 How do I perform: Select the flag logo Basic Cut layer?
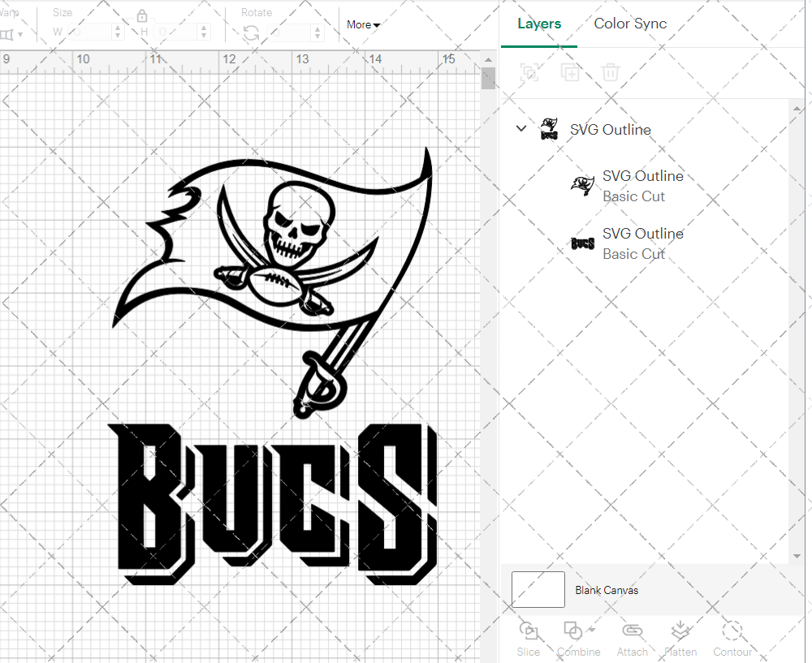point(641,186)
